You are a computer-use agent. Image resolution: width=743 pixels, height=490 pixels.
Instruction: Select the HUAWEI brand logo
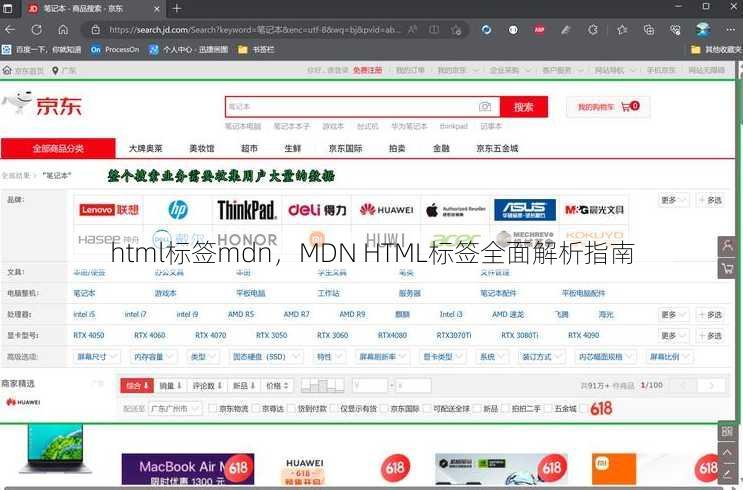point(386,209)
